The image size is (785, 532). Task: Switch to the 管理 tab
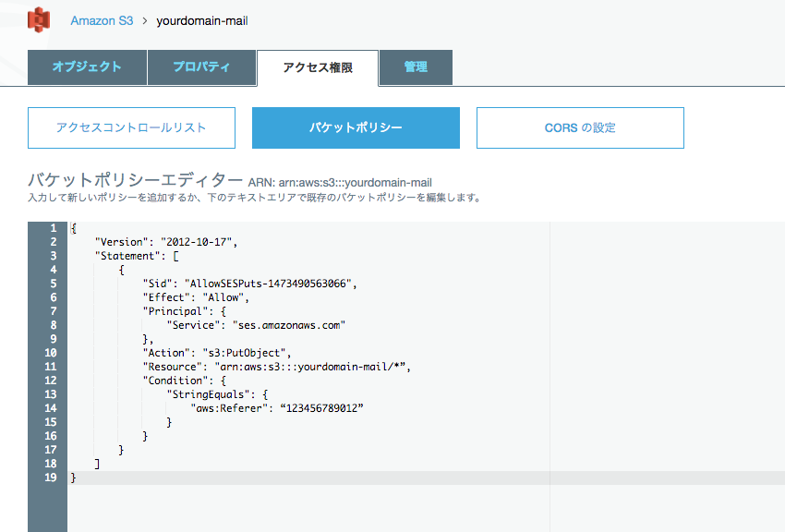416,67
